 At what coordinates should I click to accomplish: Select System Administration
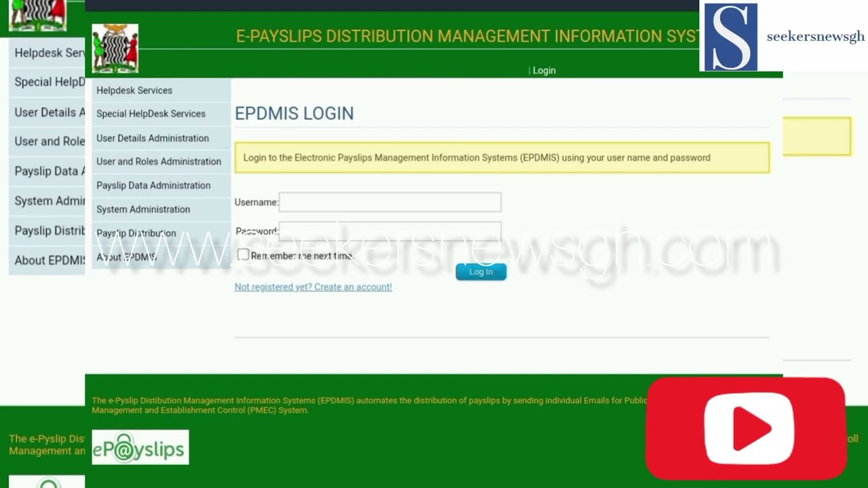point(143,209)
